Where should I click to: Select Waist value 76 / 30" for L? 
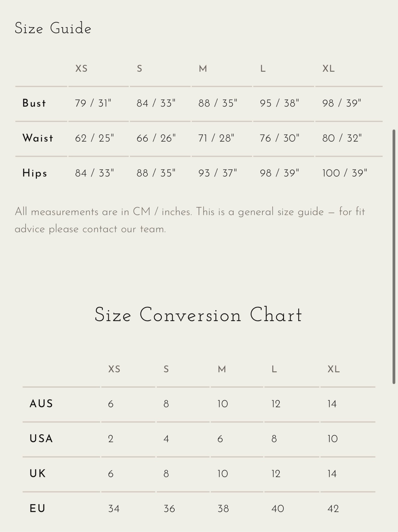(x=279, y=138)
